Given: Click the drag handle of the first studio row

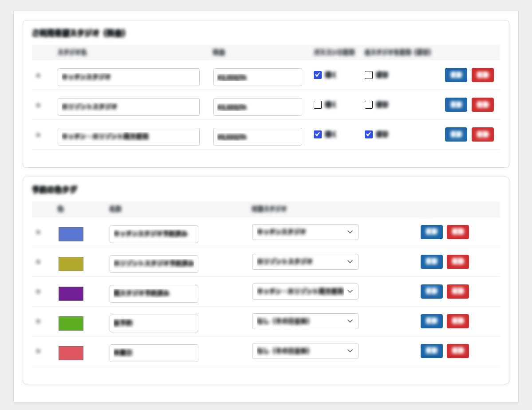Looking at the screenshot, I should (38, 75).
